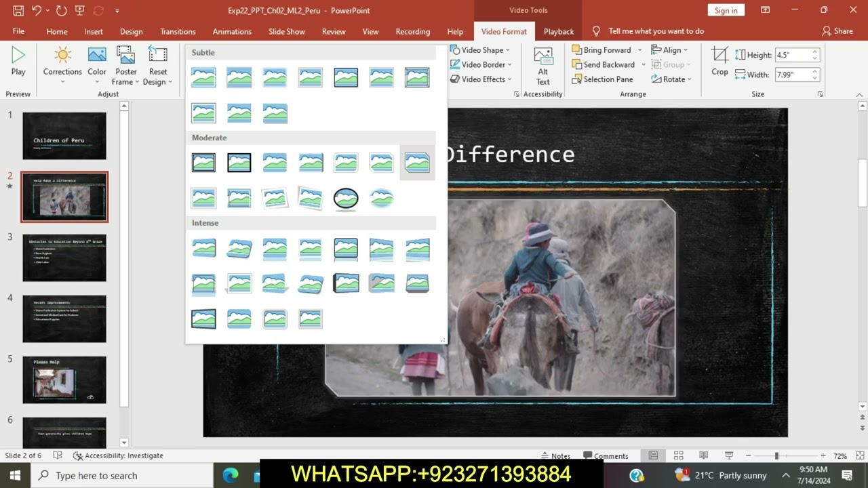The width and height of the screenshot is (868, 488).
Task: Click the Sign in button
Action: [x=726, y=10]
